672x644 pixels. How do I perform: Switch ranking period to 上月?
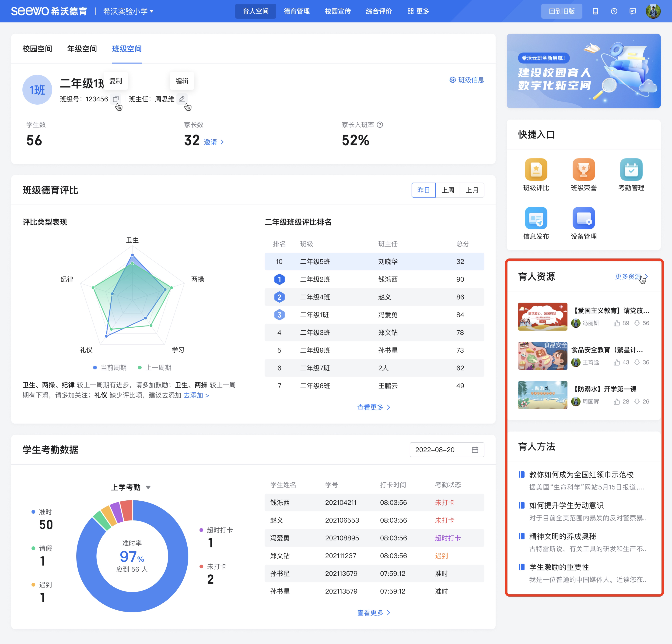pos(472,190)
